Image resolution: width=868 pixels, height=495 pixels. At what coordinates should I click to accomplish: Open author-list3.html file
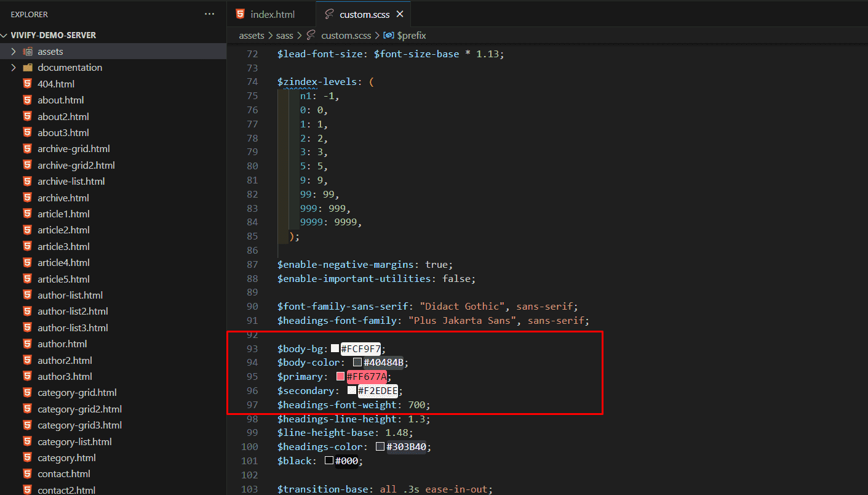point(73,328)
